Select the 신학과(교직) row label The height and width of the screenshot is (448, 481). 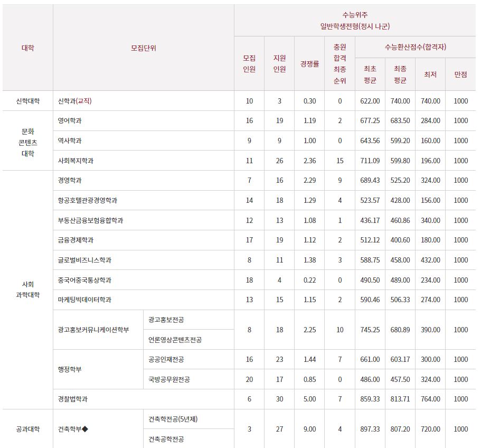click(74, 101)
